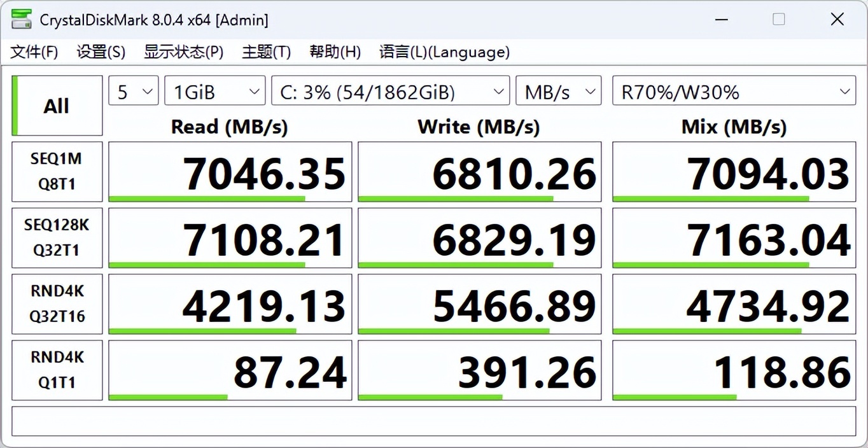Open the 帮助(H) help menu
This screenshot has width=868, height=448.
(335, 52)
